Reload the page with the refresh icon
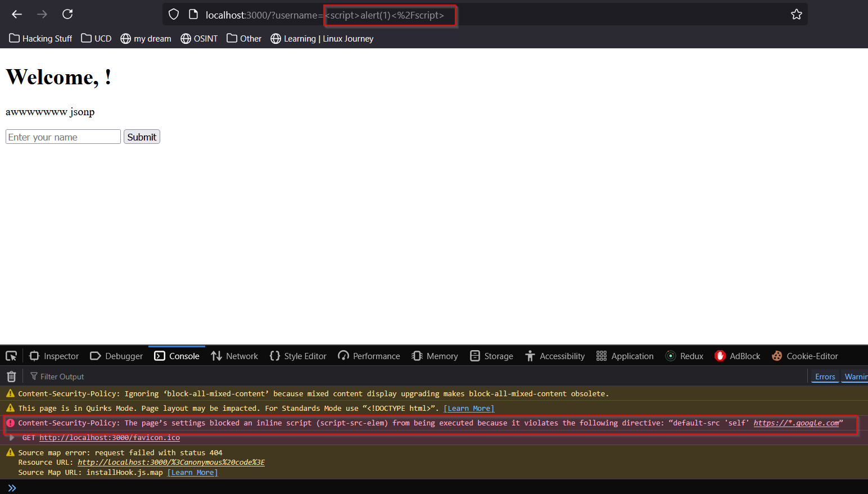 click(x=67, y=14)
